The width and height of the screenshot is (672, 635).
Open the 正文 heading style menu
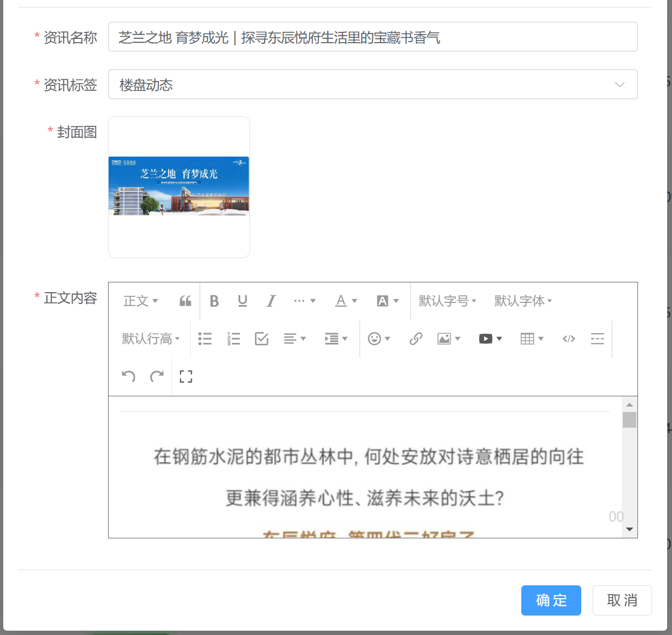click(x=140, y=301)
